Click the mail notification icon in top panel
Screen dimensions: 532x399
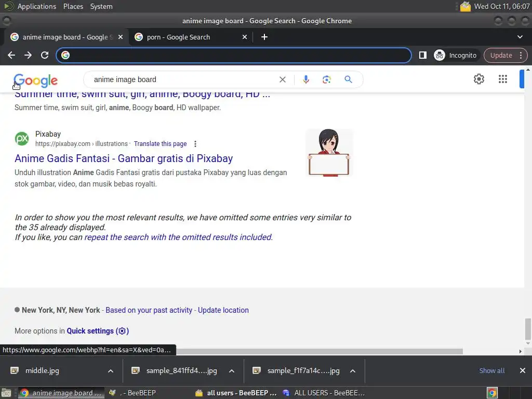[x=465, y=6]
